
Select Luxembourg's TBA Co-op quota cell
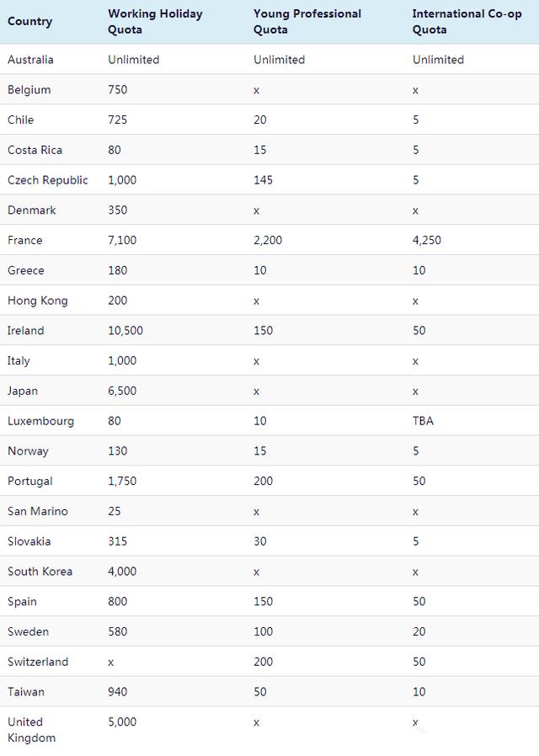click(x=424, y=421)
